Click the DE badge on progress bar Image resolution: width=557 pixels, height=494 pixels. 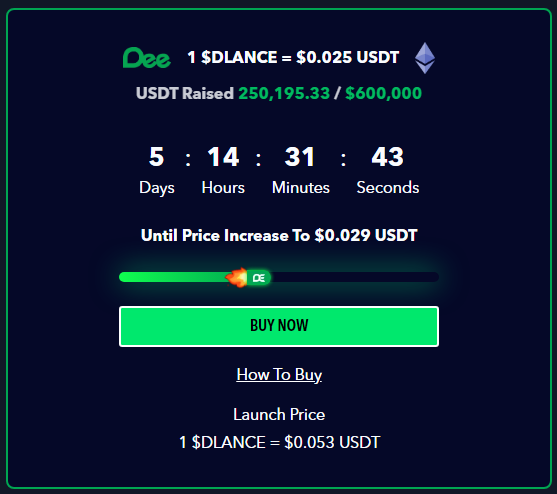point(259,278)
